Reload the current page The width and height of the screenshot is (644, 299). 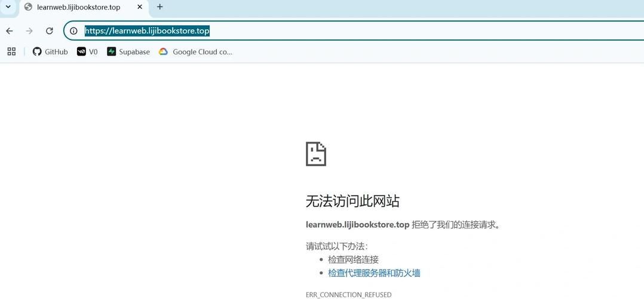click(49, 31)
